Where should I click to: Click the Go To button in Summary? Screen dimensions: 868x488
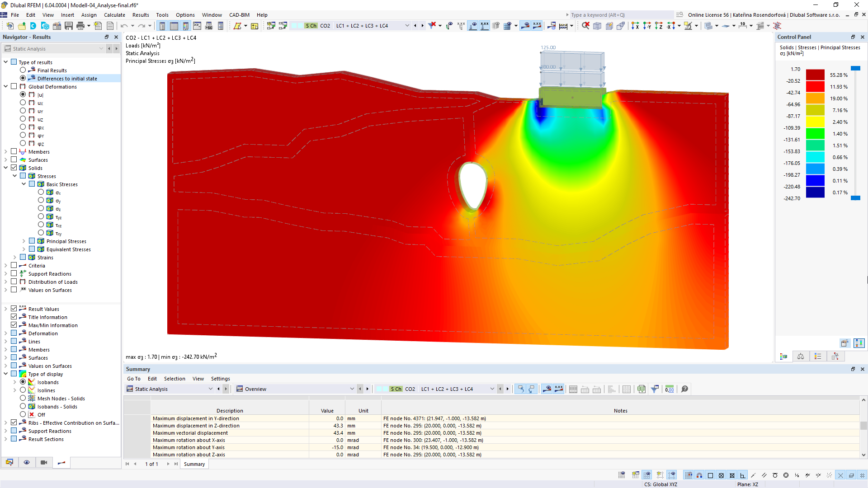133,378
